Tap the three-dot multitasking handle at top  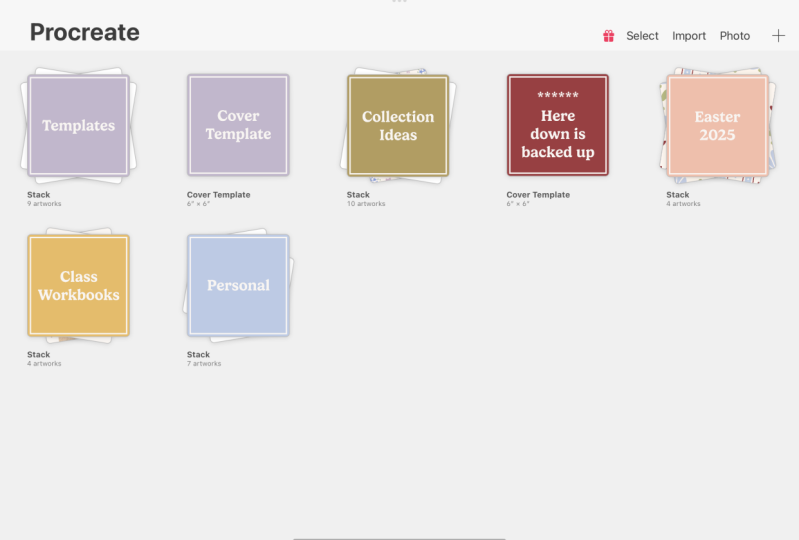400,2
